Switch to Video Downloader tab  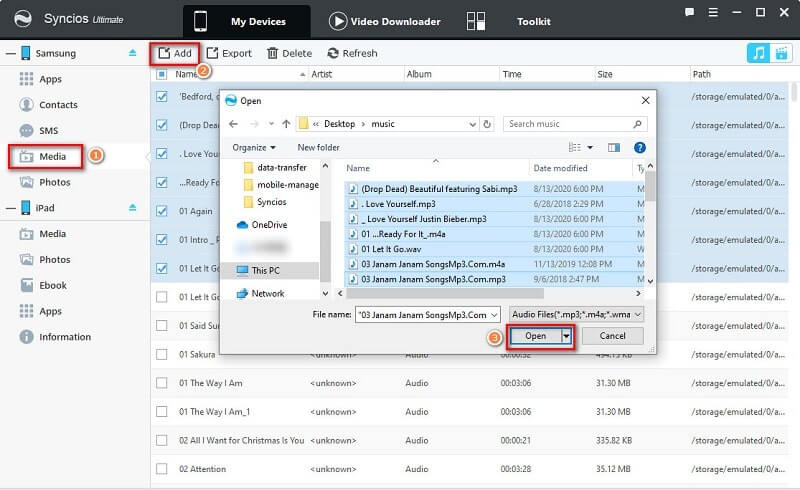point(385,21)
